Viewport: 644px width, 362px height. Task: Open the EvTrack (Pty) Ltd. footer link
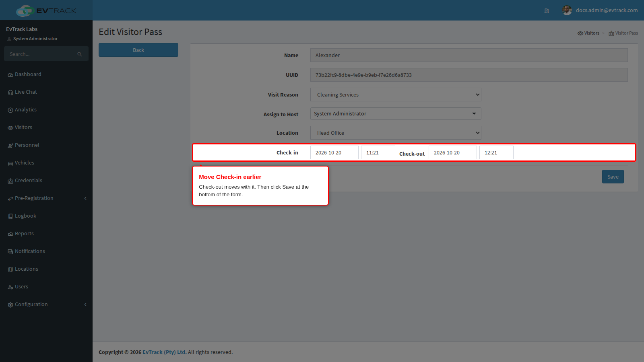[165, 352]
